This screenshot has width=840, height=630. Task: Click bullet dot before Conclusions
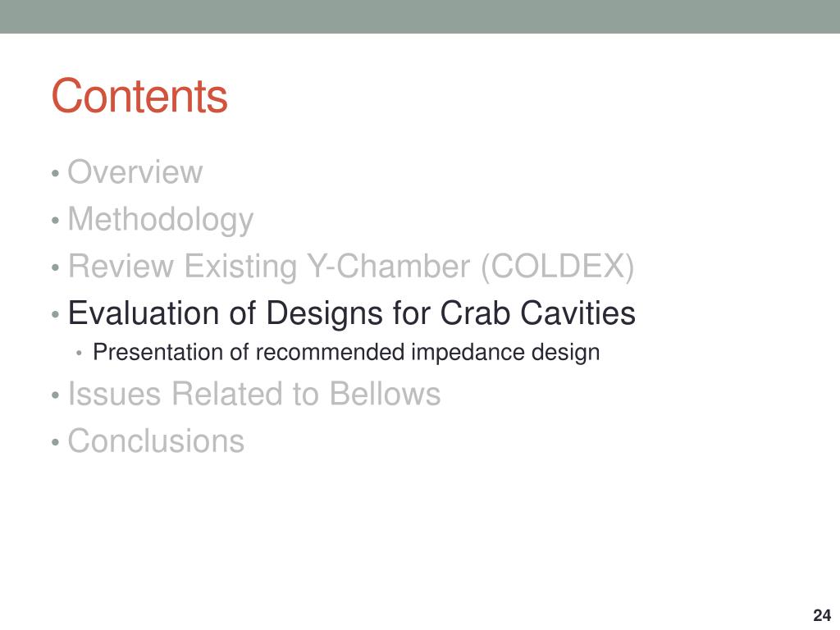point(55,443)
